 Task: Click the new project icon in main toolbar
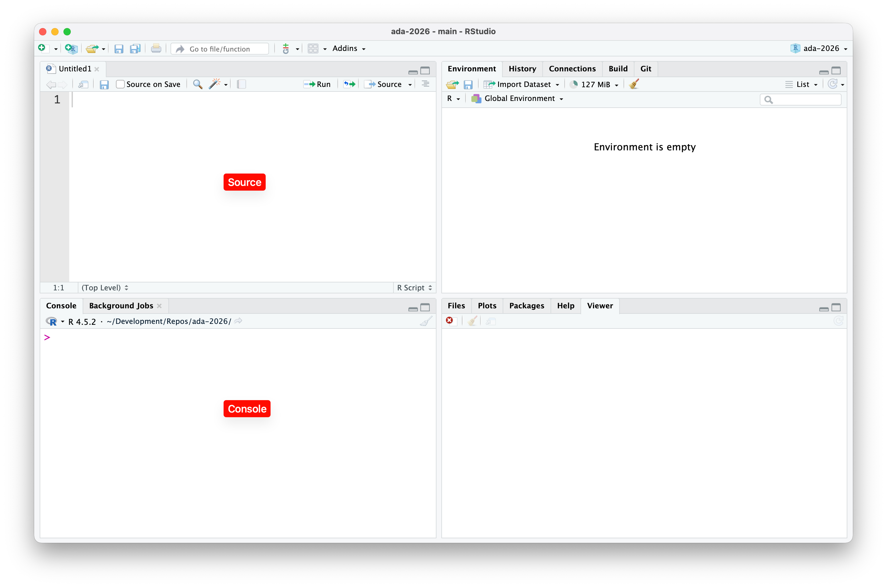tap(71, 49)
